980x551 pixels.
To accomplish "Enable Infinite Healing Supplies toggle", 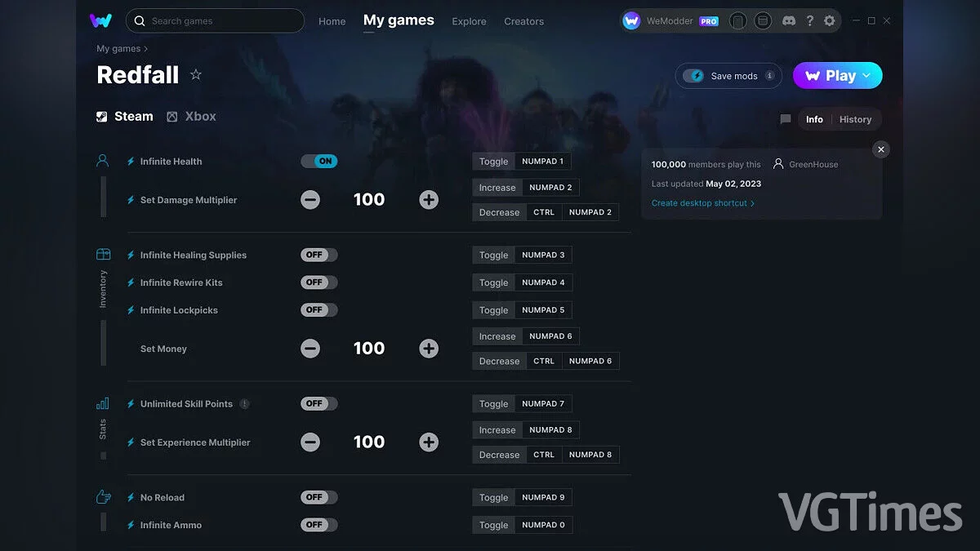I will pos(319,255).
